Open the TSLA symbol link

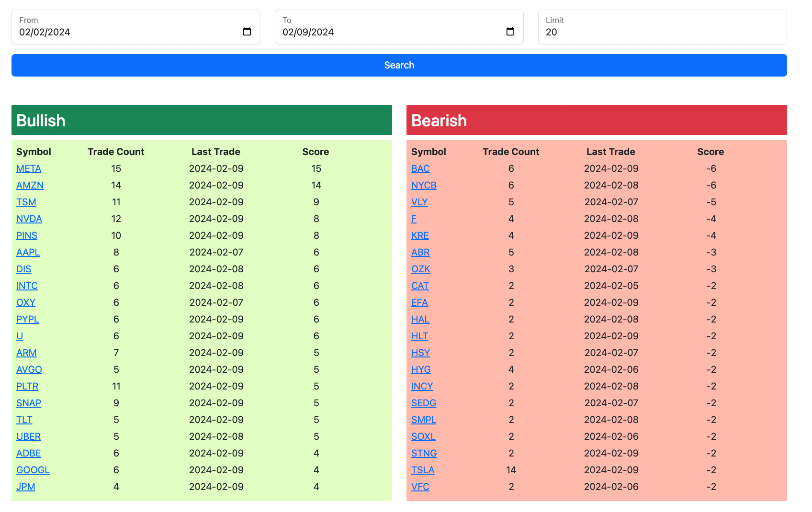click(423, 470)
